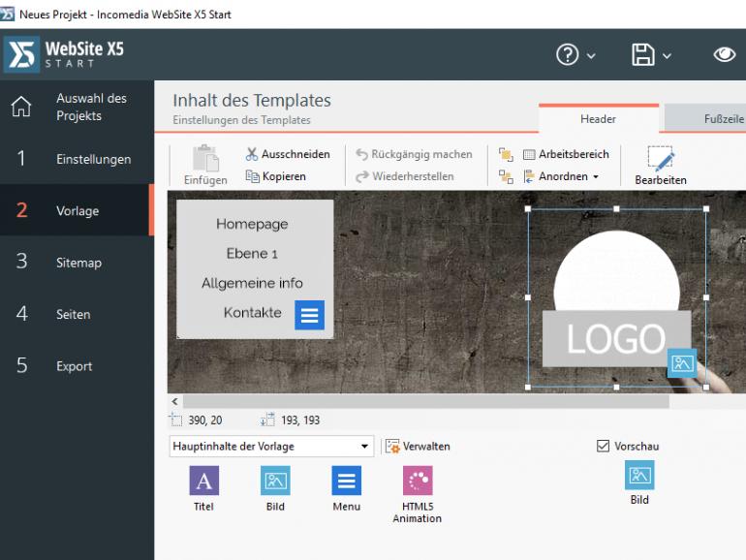
Task: Click the position value 390, 20
Action: pyautogui.click(x=205, y=420)
